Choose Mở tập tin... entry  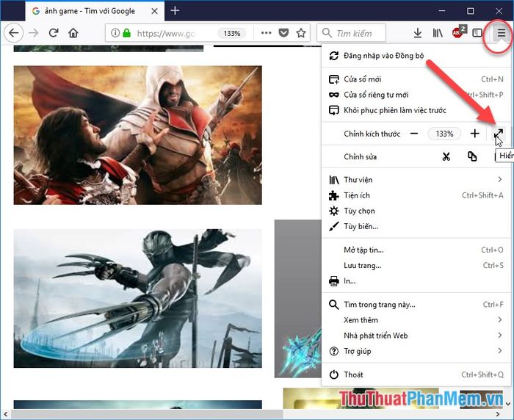(416, 250)
